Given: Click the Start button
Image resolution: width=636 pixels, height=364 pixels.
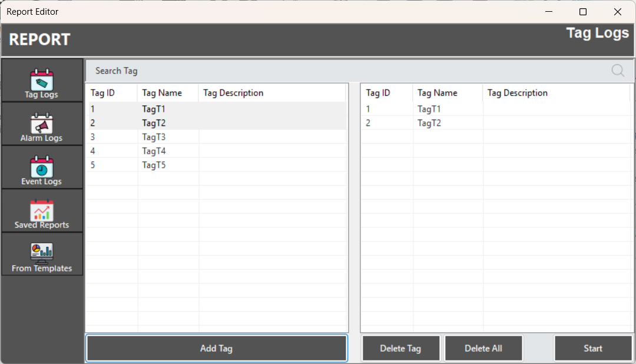Looking at the screenshot, I should tap(593, 348).
